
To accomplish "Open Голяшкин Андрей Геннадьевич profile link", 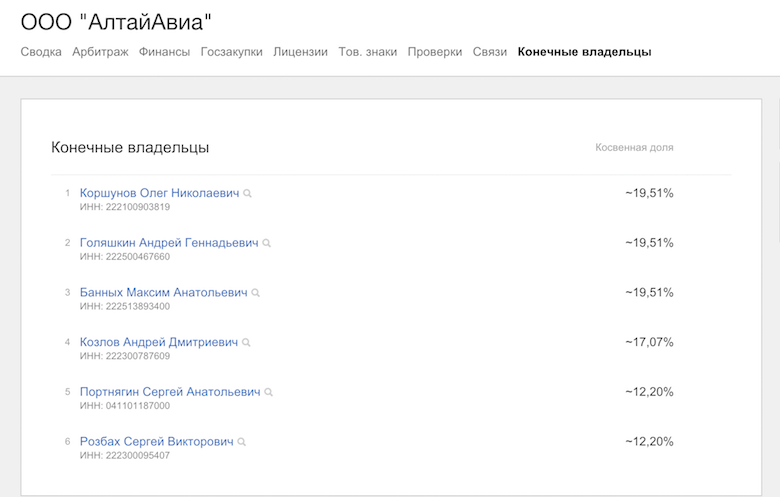I will tap(169, 243).
